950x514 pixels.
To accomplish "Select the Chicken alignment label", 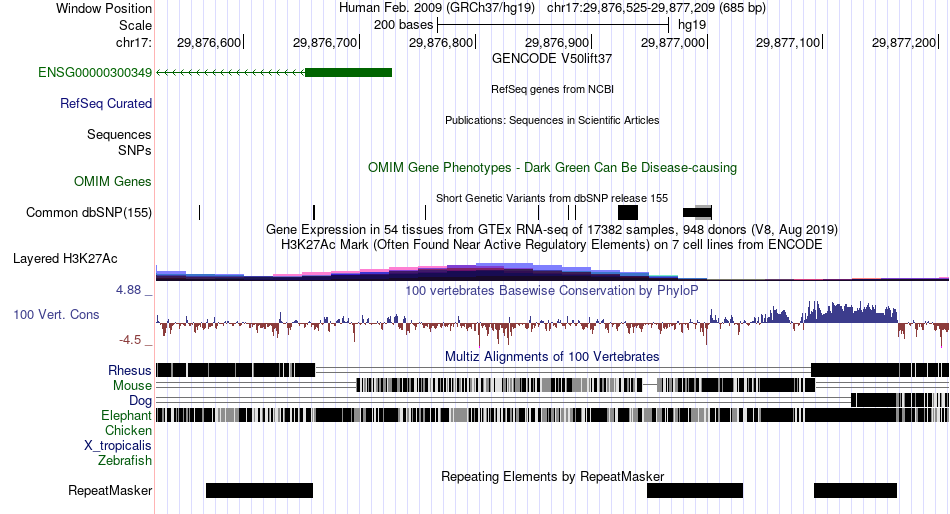I will (128, 430).
